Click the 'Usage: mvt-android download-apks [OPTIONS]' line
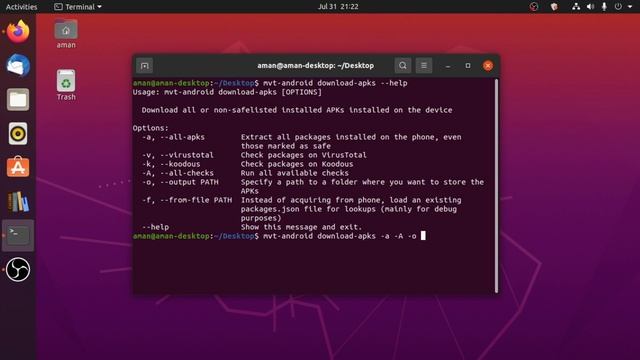Screen dimensions: 640x360 pos(227,92)
